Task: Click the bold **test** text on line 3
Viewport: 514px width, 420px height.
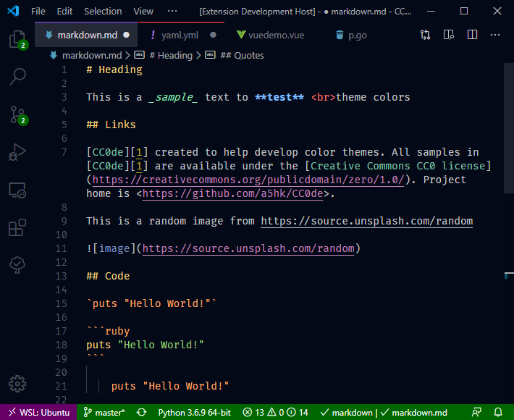Action: (x=279, y=97)
